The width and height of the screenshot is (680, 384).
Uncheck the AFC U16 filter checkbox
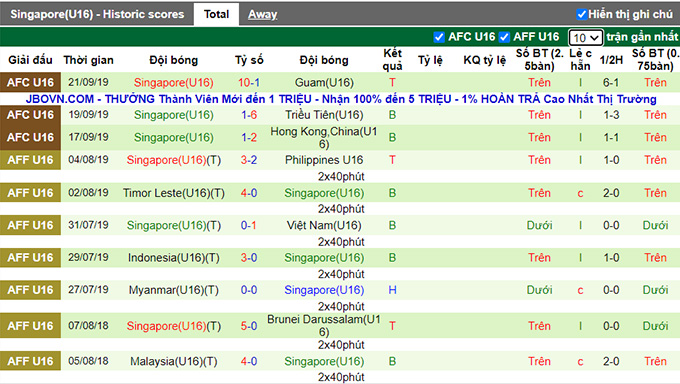point(439,37)
